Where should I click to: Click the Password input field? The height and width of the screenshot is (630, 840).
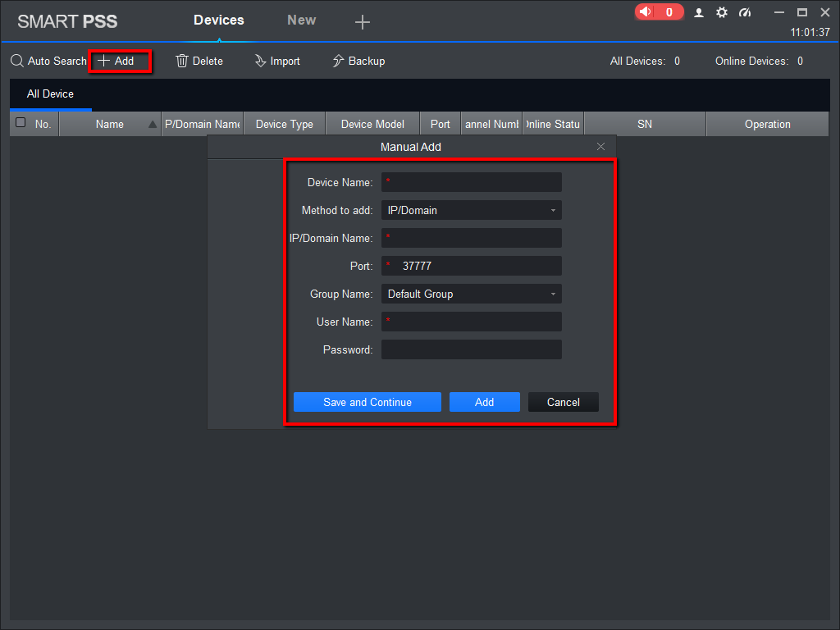472,349
